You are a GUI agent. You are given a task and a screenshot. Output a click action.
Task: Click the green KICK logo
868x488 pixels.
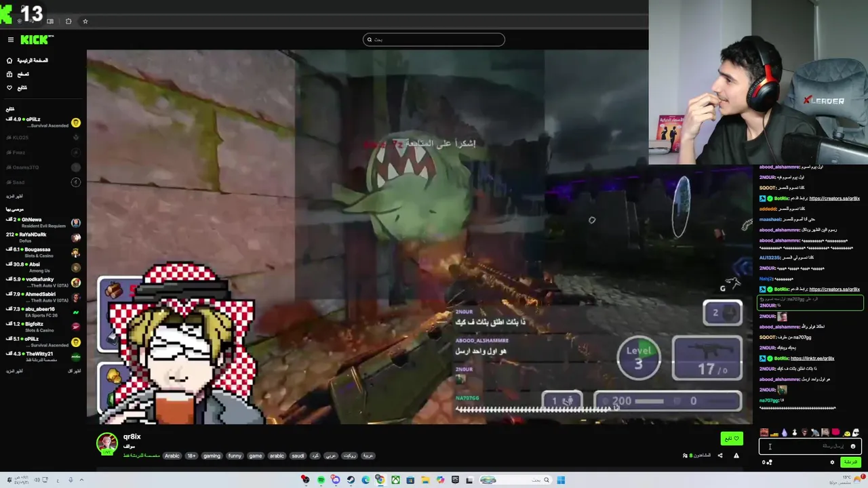(x=37, y=39)
